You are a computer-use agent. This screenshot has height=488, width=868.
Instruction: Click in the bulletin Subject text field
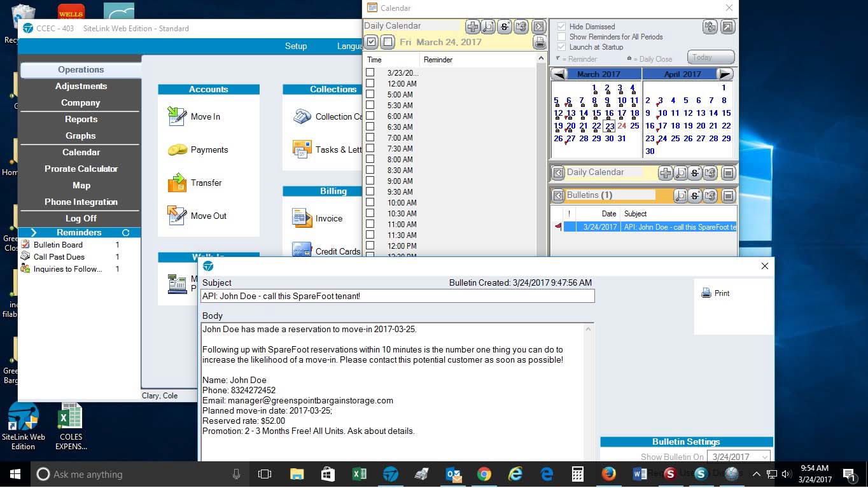(x=397, y=296)
